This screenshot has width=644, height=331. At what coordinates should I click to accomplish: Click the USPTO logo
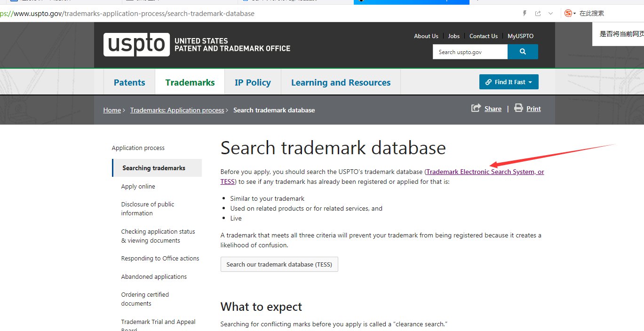click(136, 45)
